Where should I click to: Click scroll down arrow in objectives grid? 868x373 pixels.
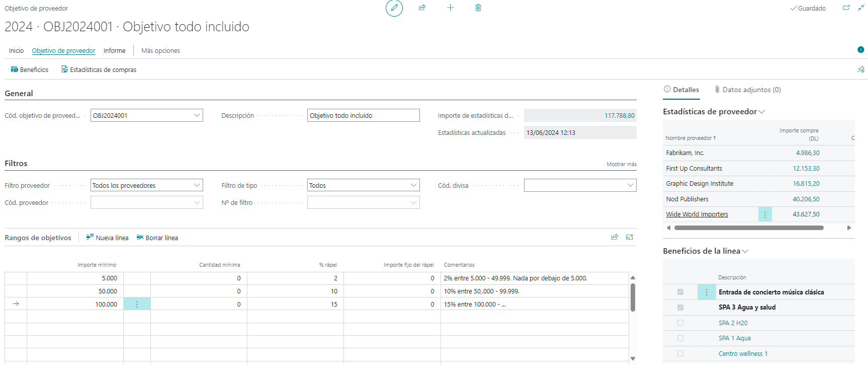[633, 359]
